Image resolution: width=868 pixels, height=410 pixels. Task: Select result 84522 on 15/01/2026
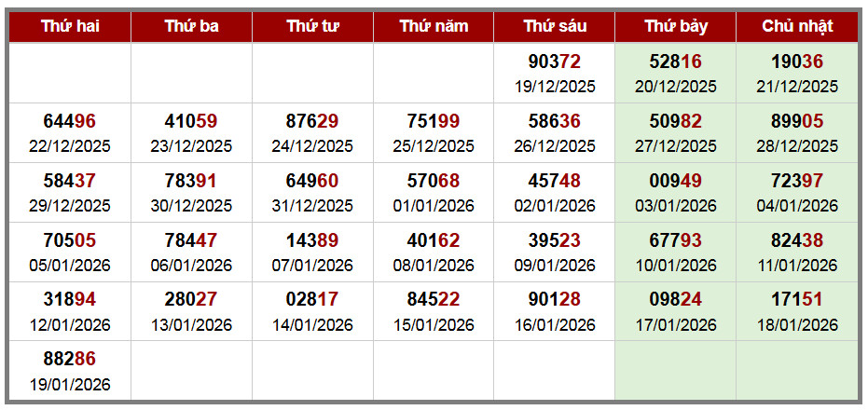[x=434, y=300]
